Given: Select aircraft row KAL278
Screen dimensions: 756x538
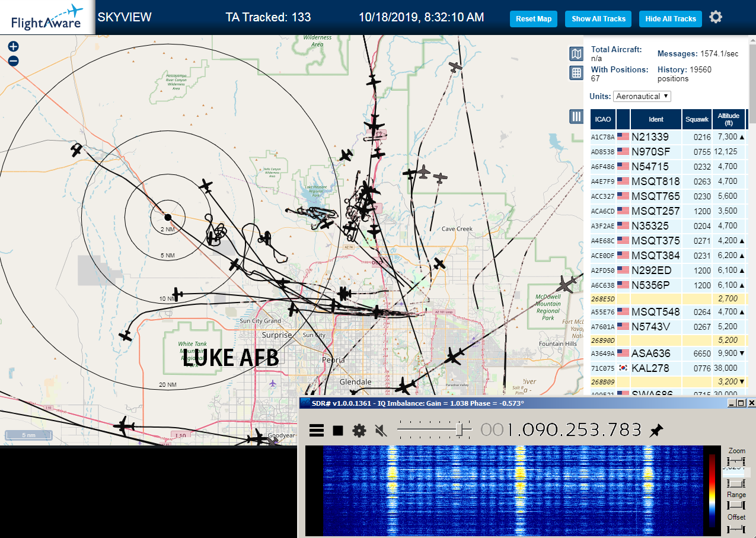Looking at the screenshot, I should click(668, 368).
